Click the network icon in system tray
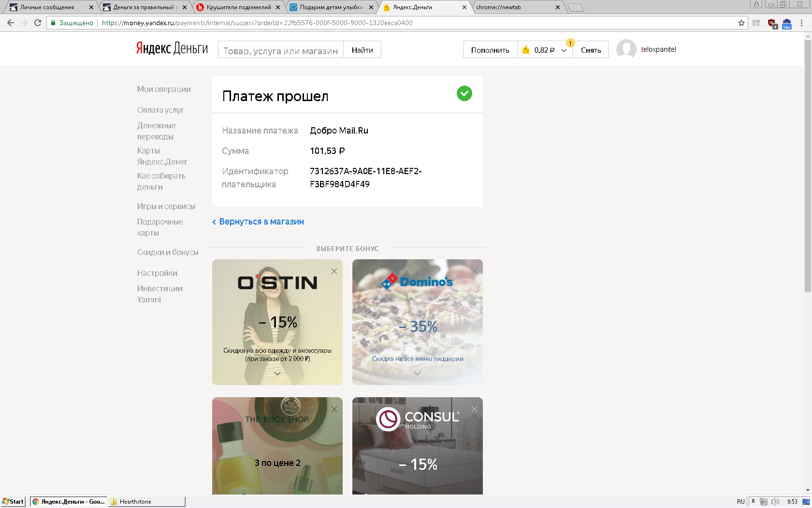The width and height of the screenshot is (812, 508). point(764,502)
